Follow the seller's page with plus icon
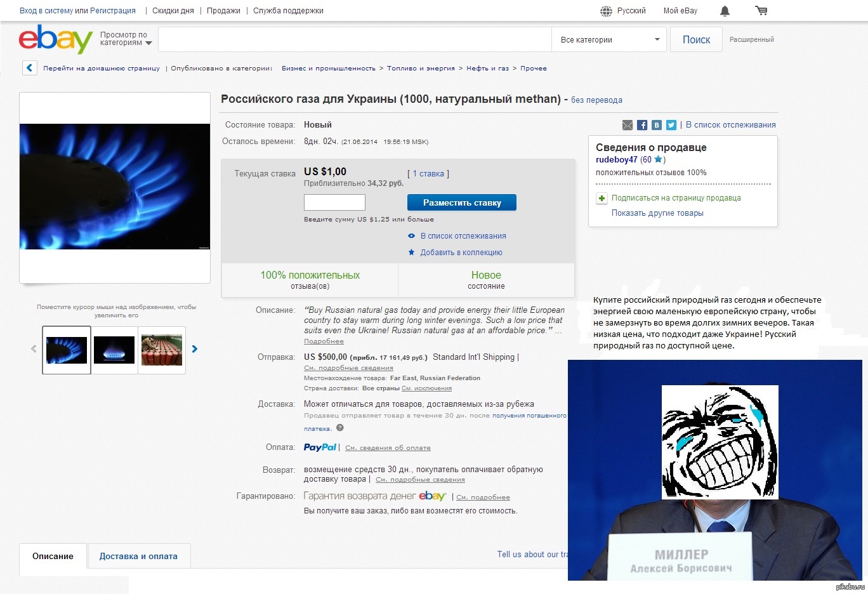 coord(602,198)
